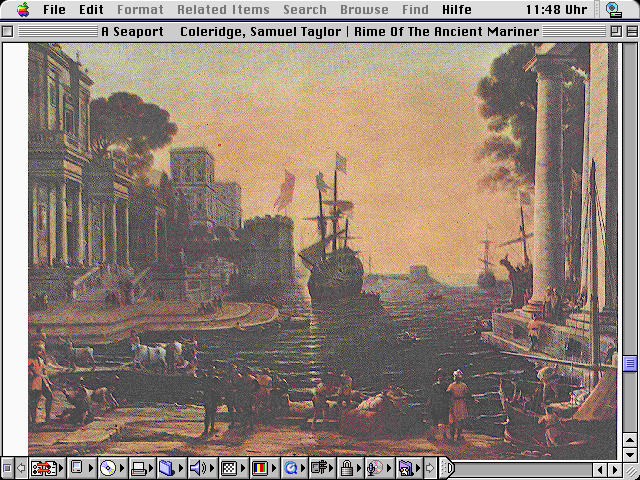Open the Apple menu
640x480 pixels.
click(23, 9)
